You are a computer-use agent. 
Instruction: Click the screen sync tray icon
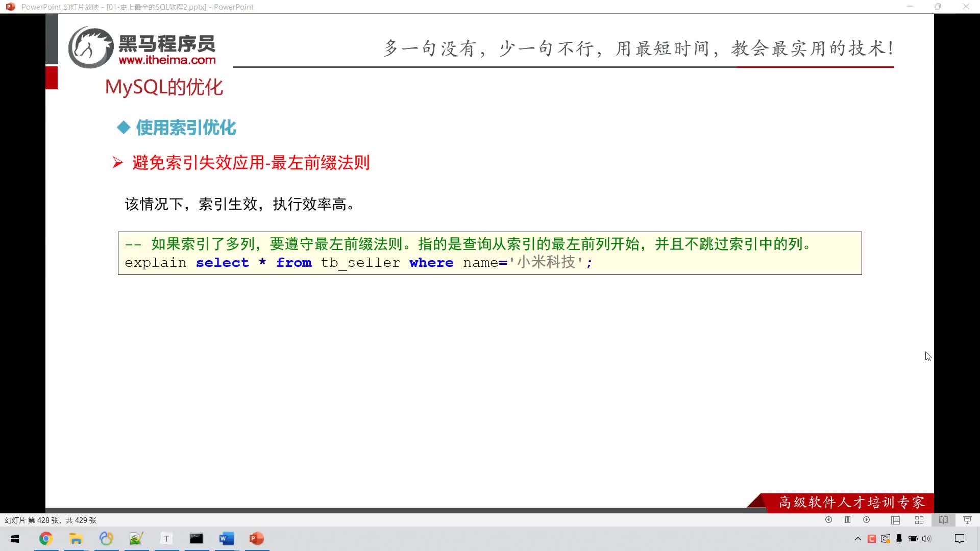pyautogui.click(x=886, y=539)
